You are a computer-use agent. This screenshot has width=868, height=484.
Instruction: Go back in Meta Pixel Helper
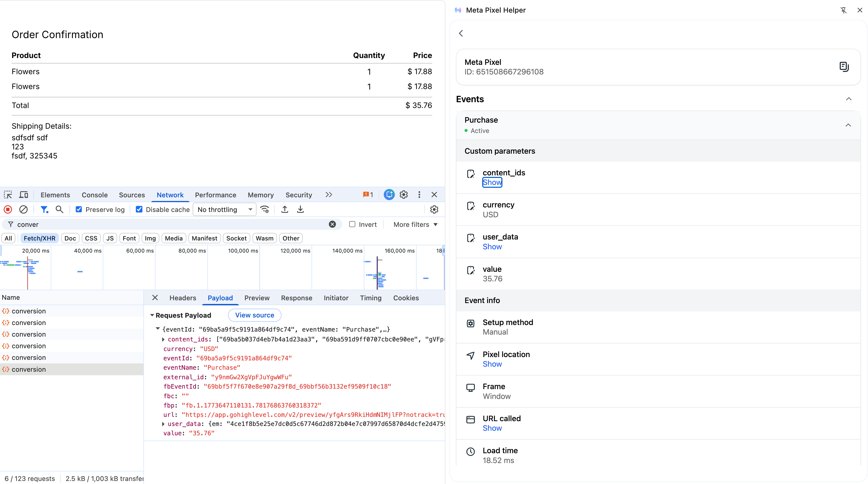pyautogui.click(x=461, y=33)
